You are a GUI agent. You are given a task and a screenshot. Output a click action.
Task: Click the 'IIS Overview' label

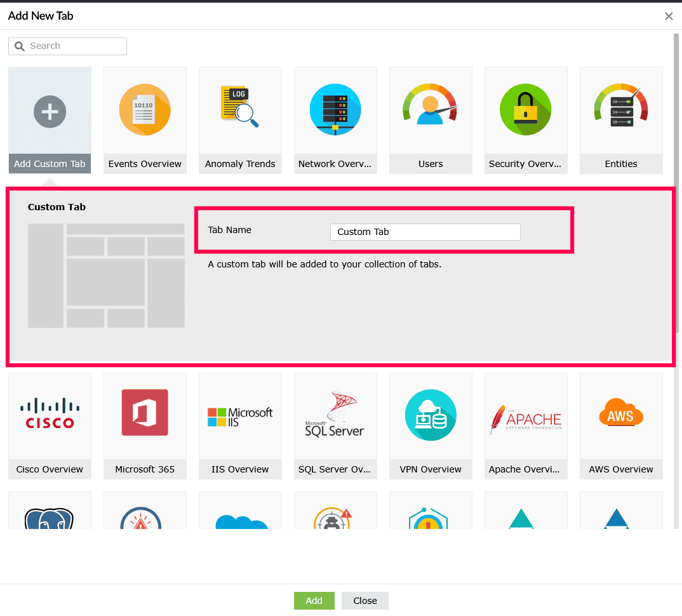(x=240, y=469)
